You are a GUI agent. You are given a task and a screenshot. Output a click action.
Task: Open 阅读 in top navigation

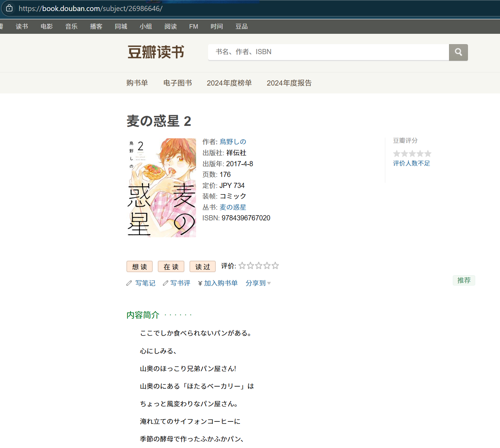pyautogui.click(x=171, y=27)
